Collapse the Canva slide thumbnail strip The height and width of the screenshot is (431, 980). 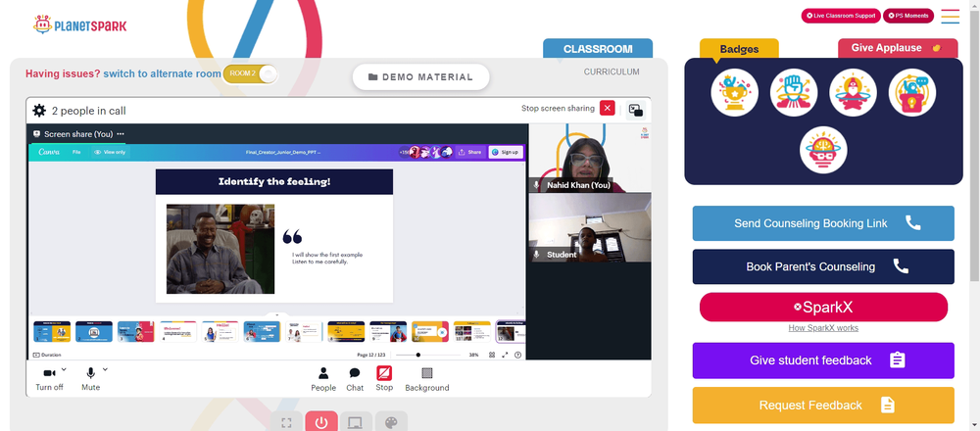(x=277, y=314)
